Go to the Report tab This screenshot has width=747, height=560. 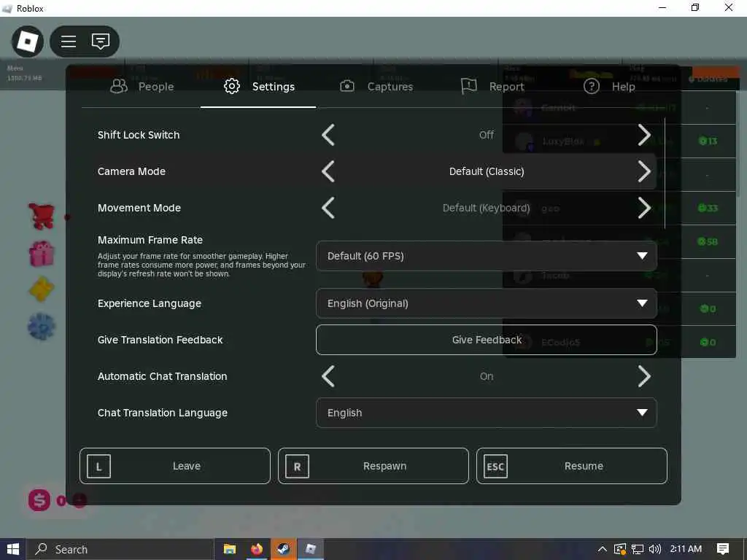492,87
